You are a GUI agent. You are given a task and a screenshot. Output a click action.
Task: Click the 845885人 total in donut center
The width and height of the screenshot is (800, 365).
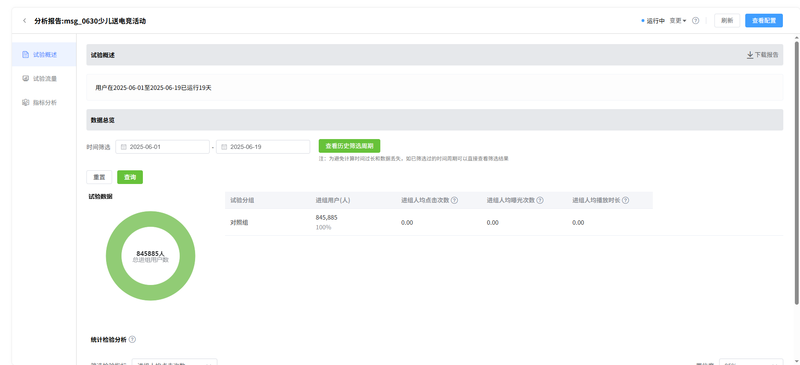[151, 253]
